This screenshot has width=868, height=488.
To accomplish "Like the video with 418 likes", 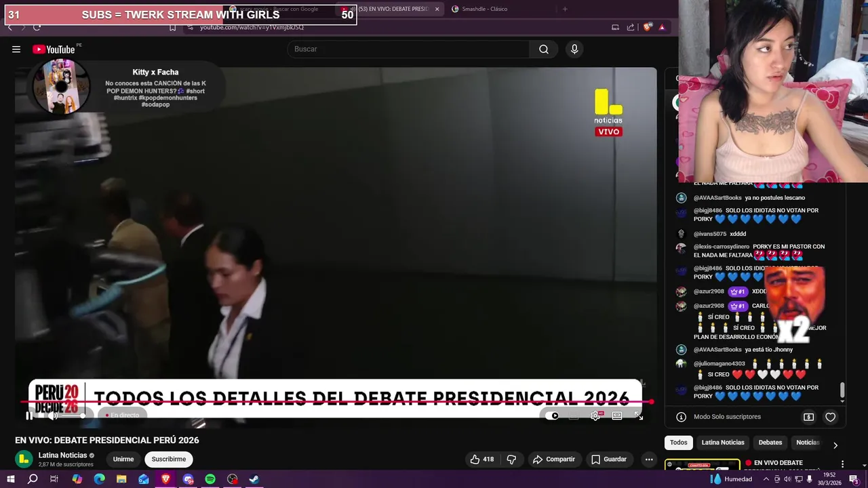I will pyautogui.click(x=482, y=459).
